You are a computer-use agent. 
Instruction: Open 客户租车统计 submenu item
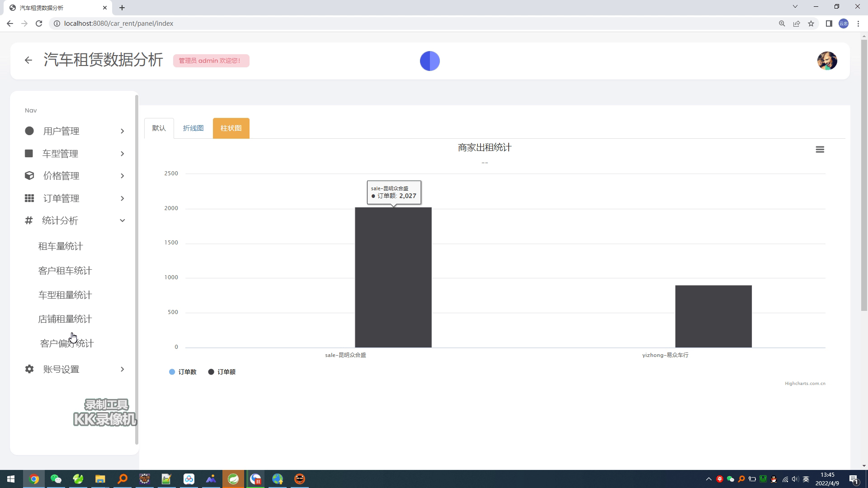coord(65,271)
